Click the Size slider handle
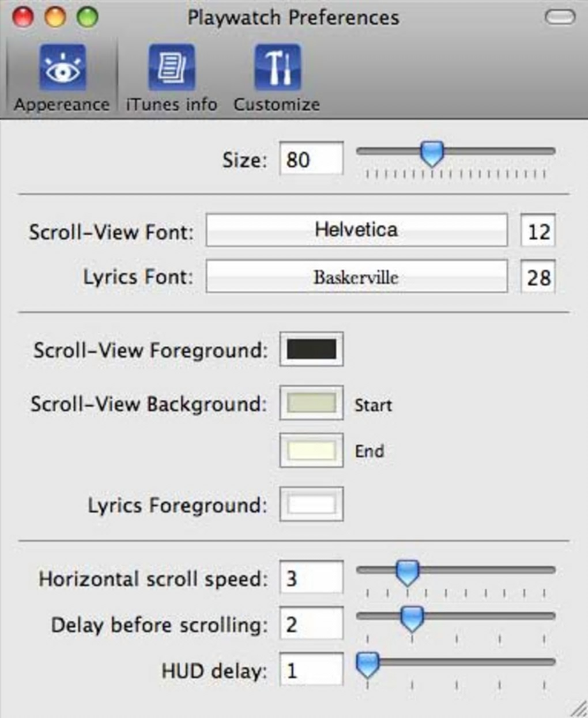This screenshot has height=718, width=588. pos(432,154)
